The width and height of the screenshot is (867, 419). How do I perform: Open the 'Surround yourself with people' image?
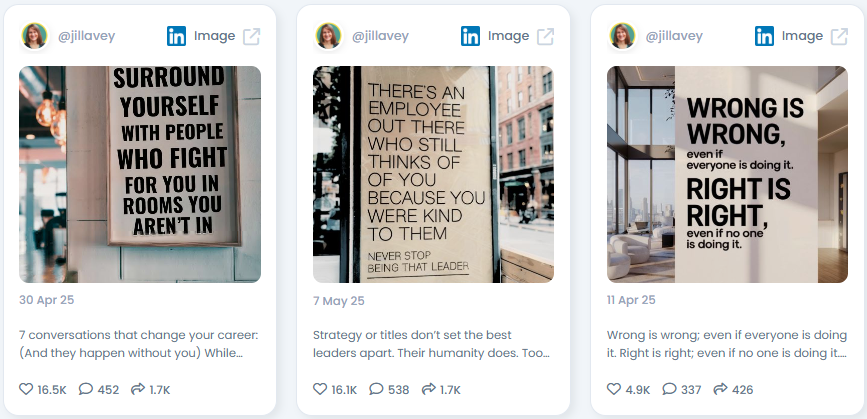[140, 175]
